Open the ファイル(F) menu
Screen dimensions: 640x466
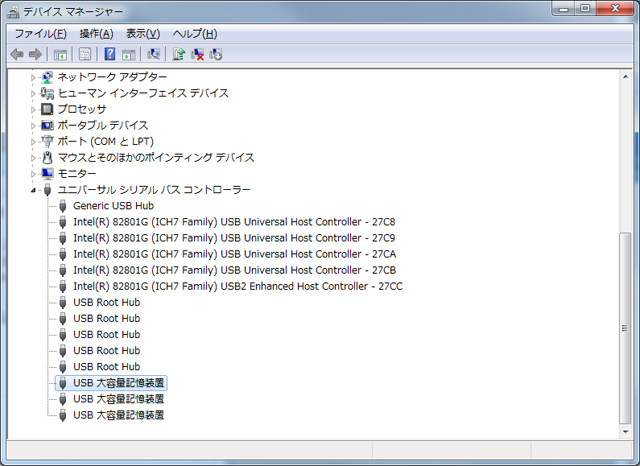40,34
